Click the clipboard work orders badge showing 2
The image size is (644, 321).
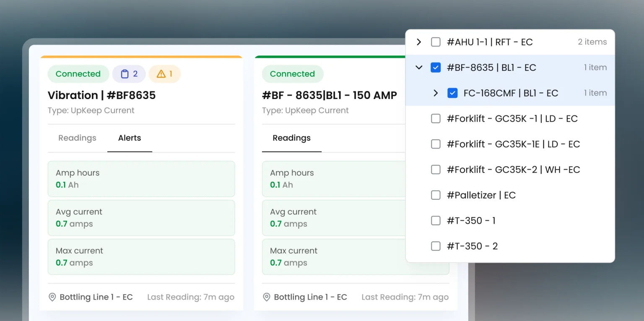(129, 74)
